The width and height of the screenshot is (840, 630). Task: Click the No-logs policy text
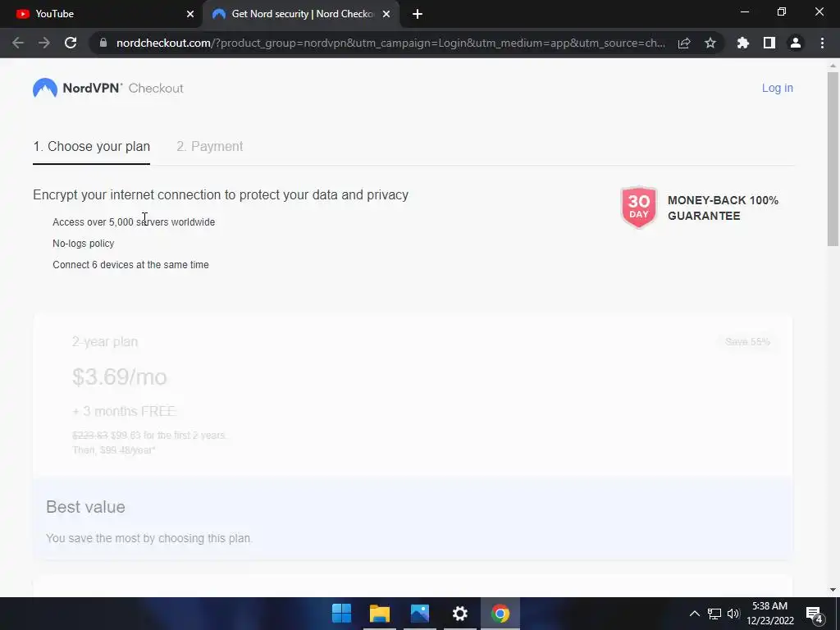84,243
